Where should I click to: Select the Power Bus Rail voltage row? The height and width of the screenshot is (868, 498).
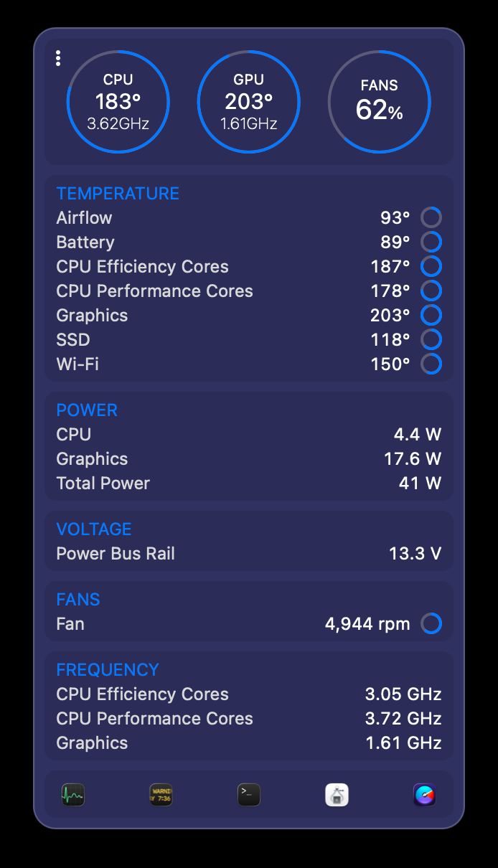(x=248, y=554)
